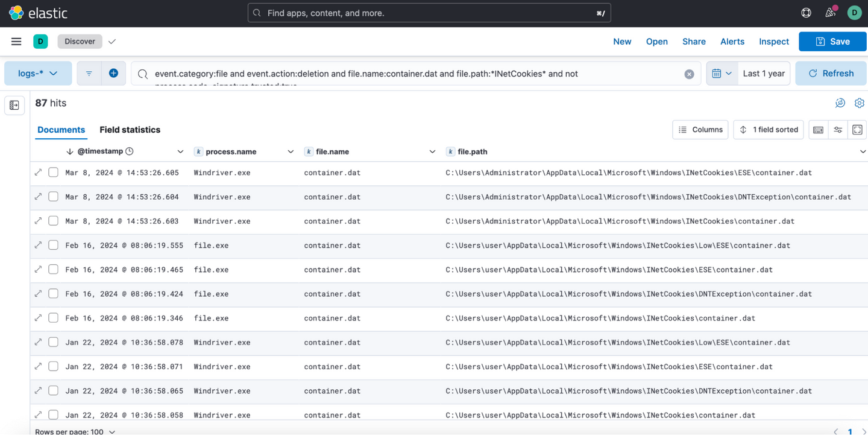
Task: Open process.name column header options
Action: click(x=291, y=151)
